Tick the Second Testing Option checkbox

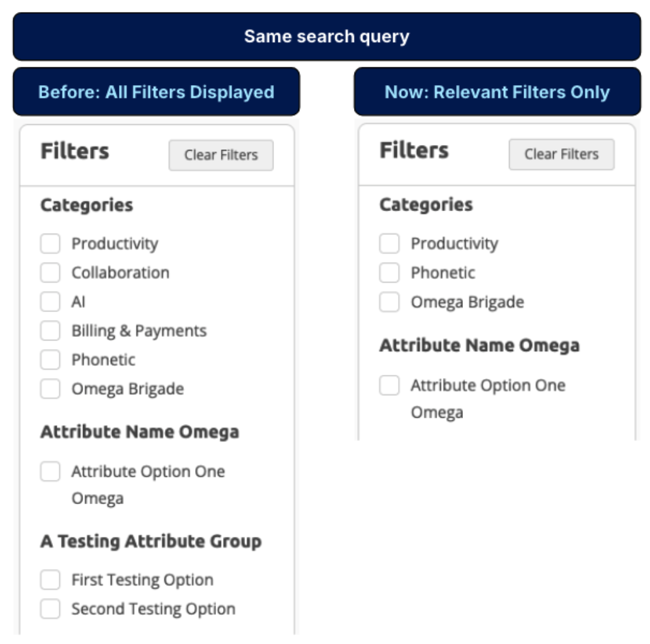pyautogui.click(x=50, y=609)
